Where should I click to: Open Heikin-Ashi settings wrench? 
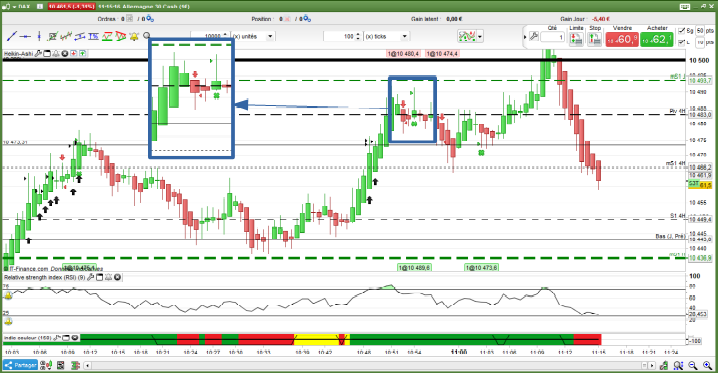coord(38,54)
